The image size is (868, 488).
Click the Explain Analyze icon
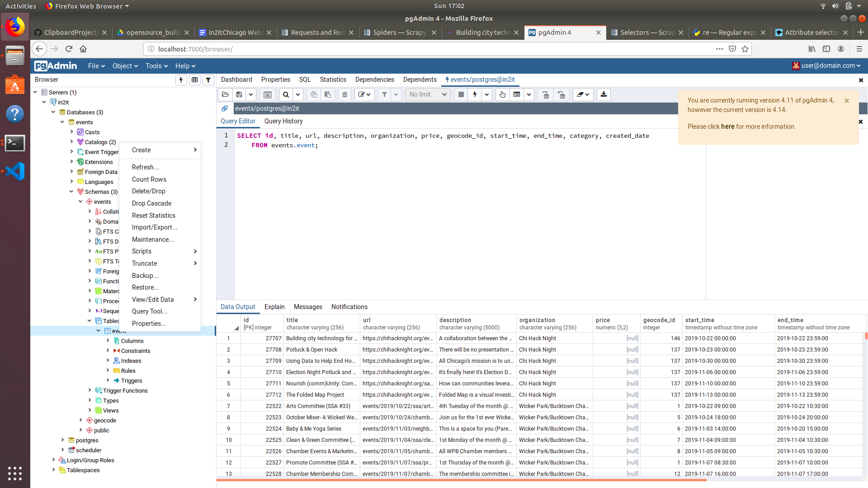(x=517, y=94)
